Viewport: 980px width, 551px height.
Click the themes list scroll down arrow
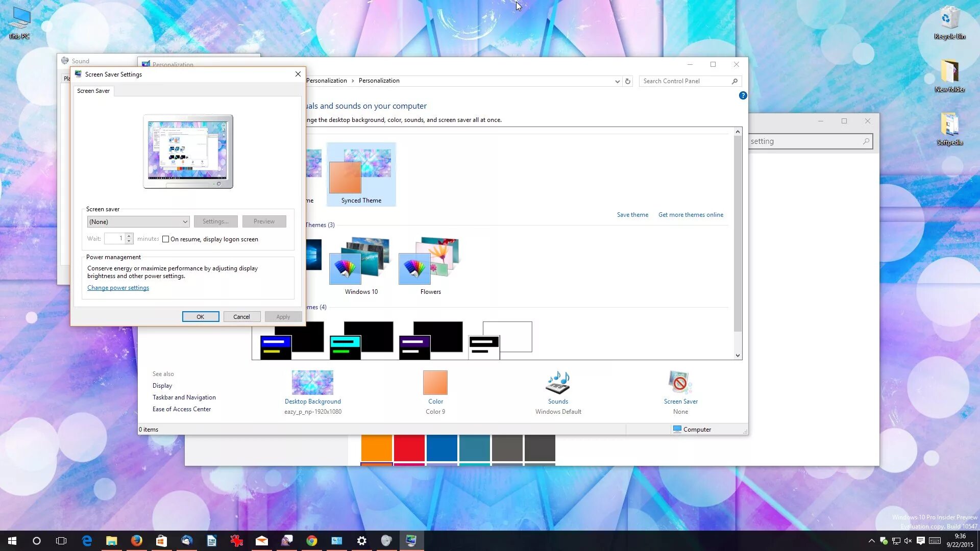(738, 356)
